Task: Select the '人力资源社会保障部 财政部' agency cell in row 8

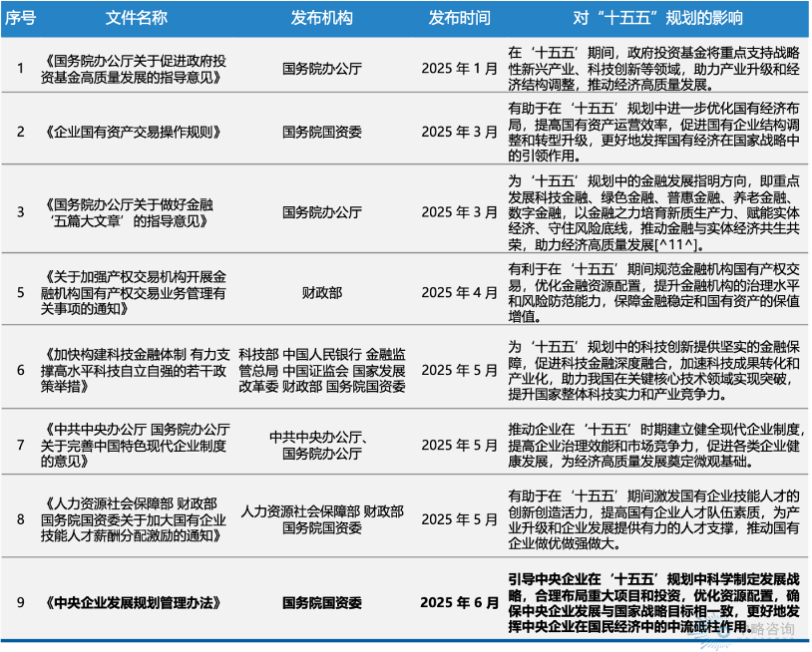Action: (321, 519)
